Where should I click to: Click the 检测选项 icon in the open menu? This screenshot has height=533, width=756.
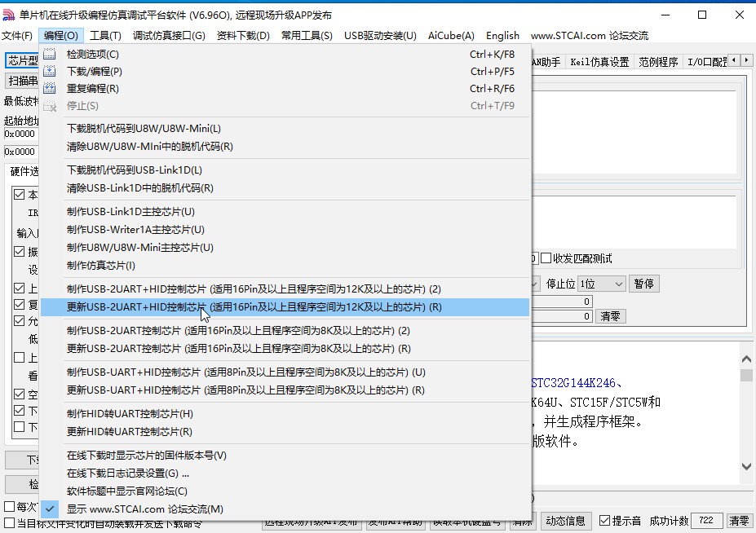pyautogui.click(x=51, y=55)
